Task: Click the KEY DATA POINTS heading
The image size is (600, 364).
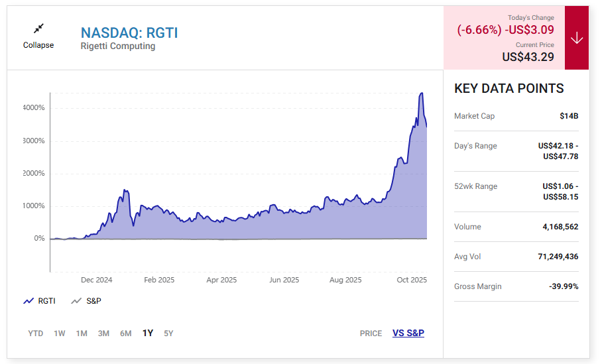Action: pyautogui.click(x=509, y=89)
